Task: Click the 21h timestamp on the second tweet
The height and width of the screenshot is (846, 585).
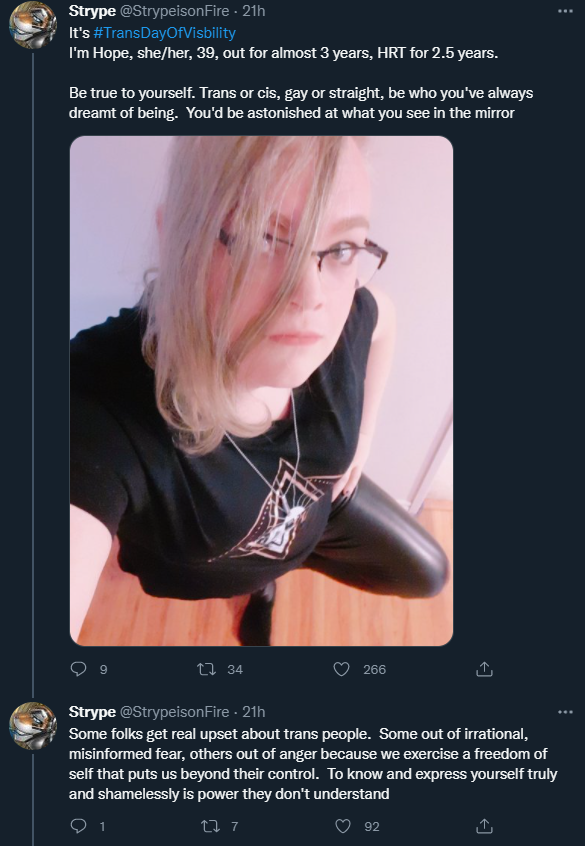Action: pos(254,712)
